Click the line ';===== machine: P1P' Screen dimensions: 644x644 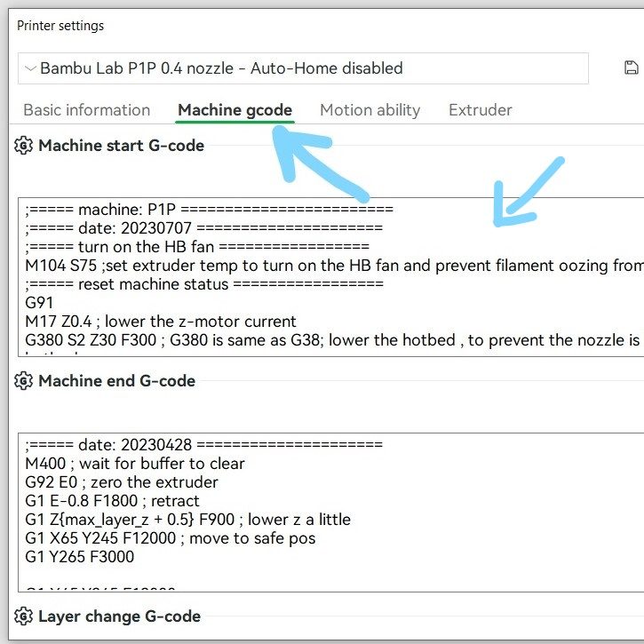coord(209,210)
